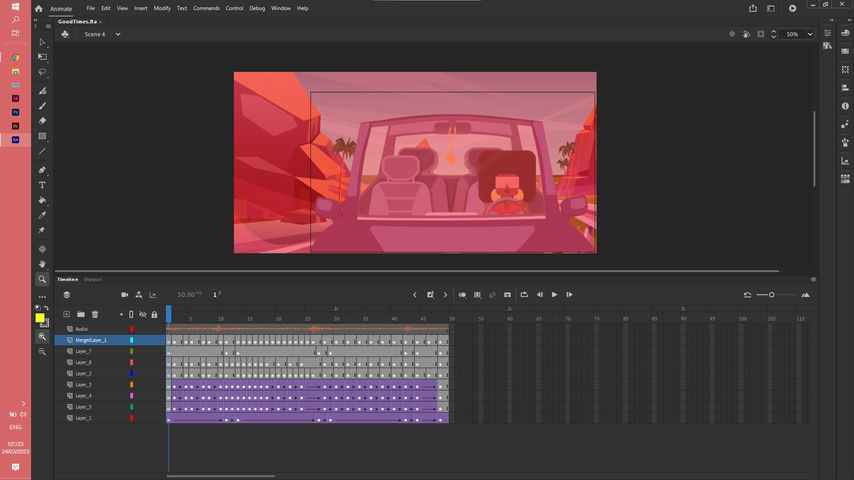Click the timeline zoom slider handle
This screenshot has width=854, height=480.
pyautogui.click(x=772, y=295)
